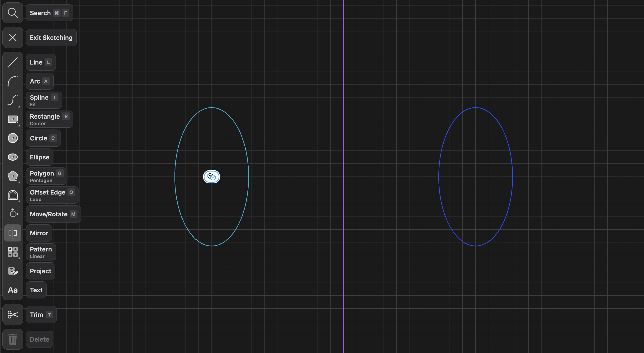Image resolution: width=644 pixels, height=353 pixels.
Task: Select the Project tool icon
Action: tap(13, 271)
